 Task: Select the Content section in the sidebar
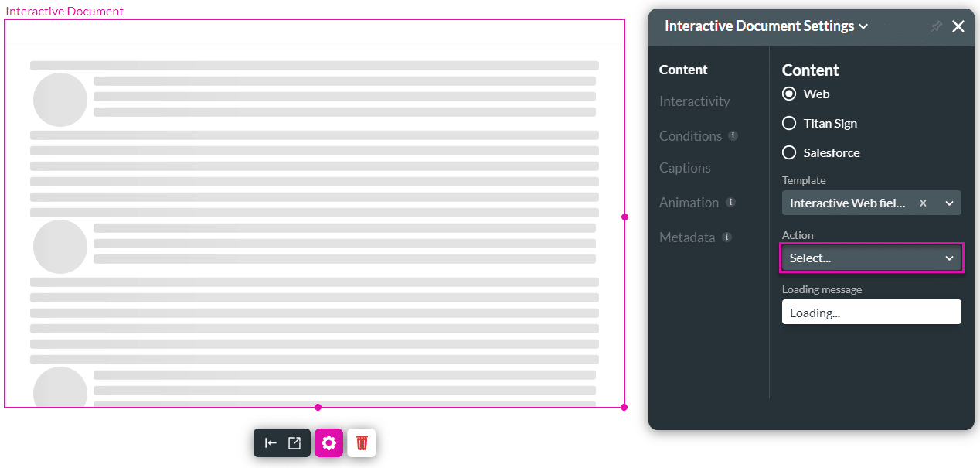coord(683,70)
